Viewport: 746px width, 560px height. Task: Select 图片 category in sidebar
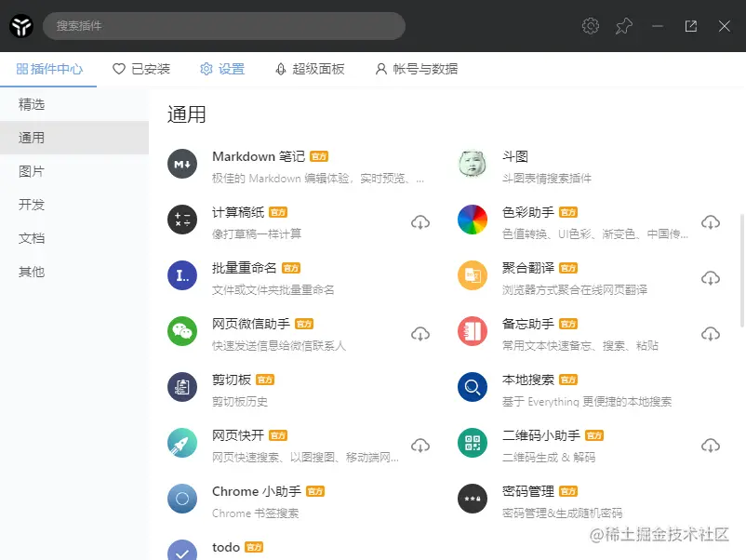[x=74, y=171]
